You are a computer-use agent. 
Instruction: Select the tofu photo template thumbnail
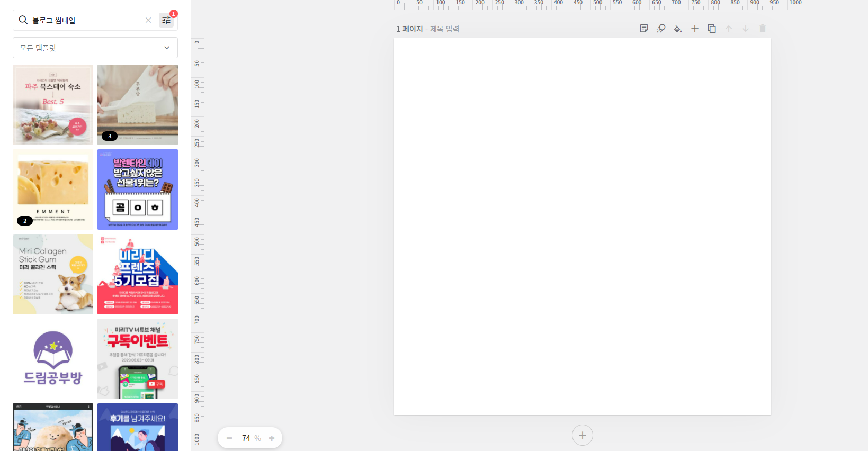tap(138, 105)
